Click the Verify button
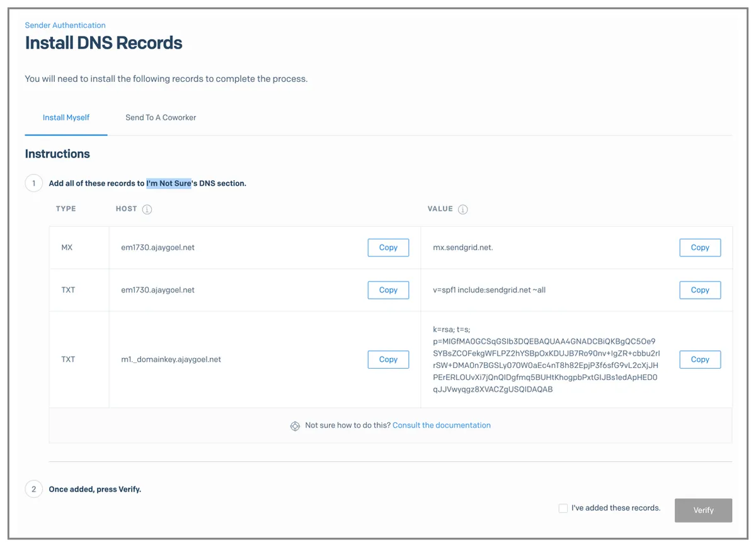756x547 pixels. (x=703, y=510)
